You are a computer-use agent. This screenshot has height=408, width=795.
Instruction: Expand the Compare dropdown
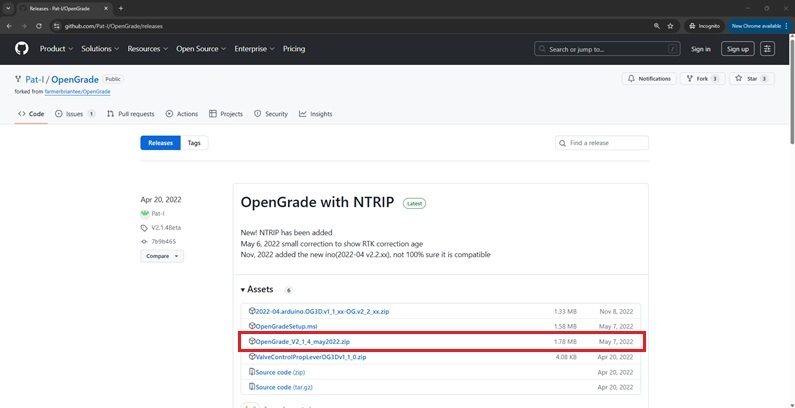[162, 256]
